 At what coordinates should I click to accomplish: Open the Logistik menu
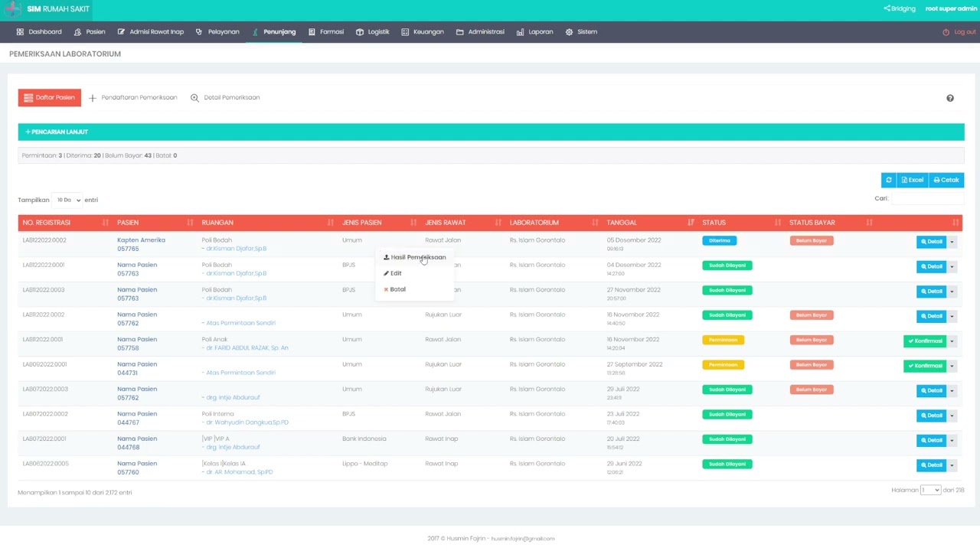pyautogui.click(x=373, y=32)
